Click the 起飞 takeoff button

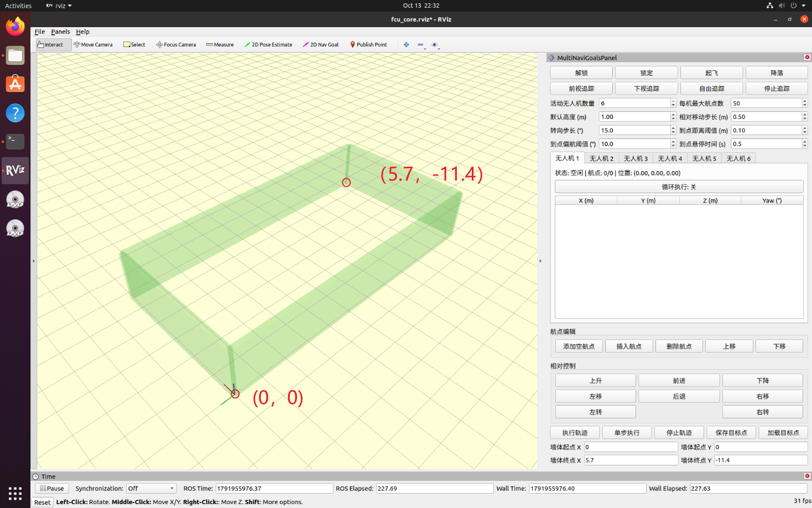[711, 73]
